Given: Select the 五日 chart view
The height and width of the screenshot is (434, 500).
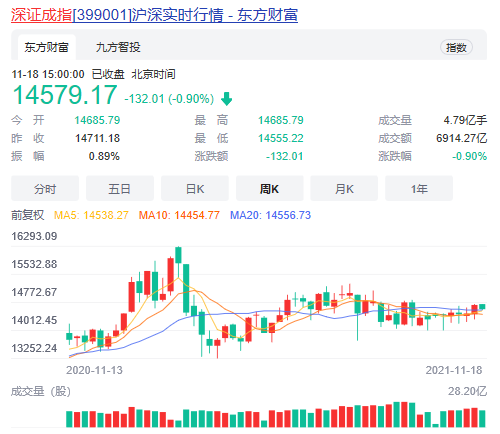Looking at the screenshot, I should point(120,189).
